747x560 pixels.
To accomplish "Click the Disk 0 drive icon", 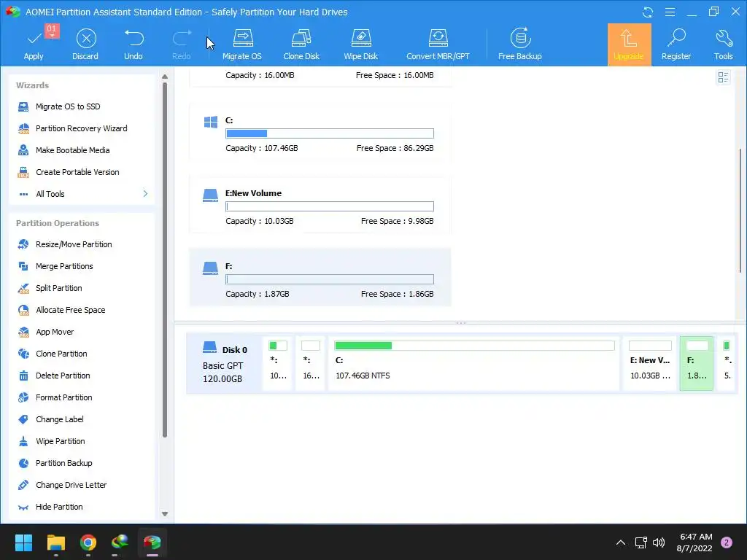I will (x=209, y=347).
